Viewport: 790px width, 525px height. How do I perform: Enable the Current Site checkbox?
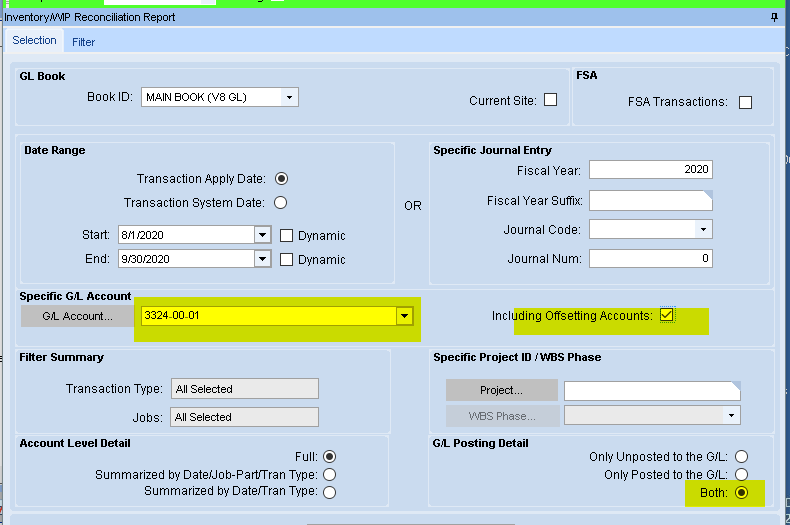(x=551, y=100)
